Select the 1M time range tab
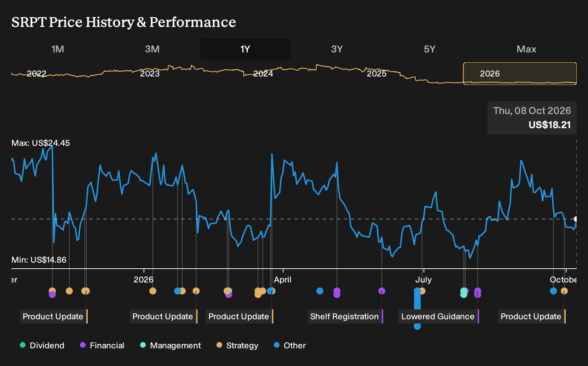588x366 pixels. point(58,49)
